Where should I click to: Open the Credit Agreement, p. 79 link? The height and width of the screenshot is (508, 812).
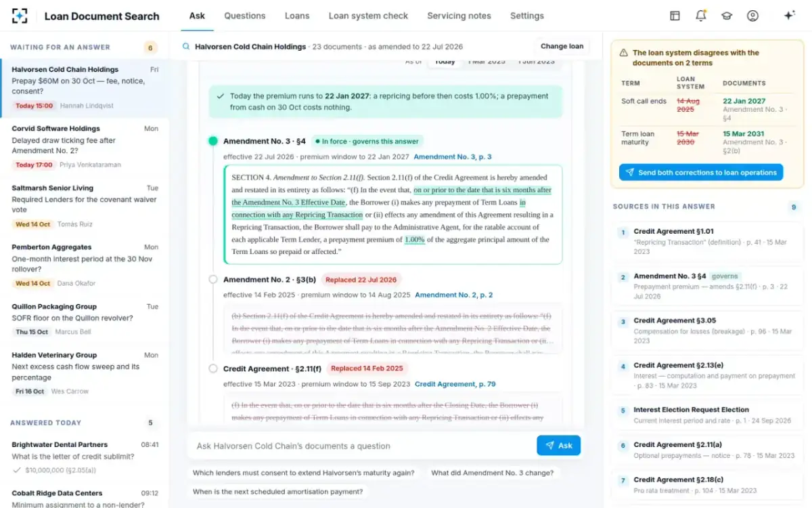click(455, 384)
